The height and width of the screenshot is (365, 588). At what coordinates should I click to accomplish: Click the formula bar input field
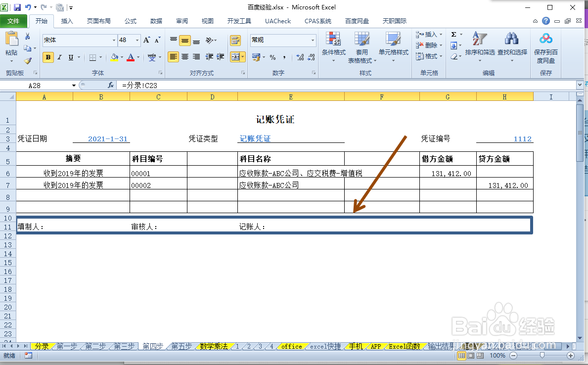click(x=347, y=86)
